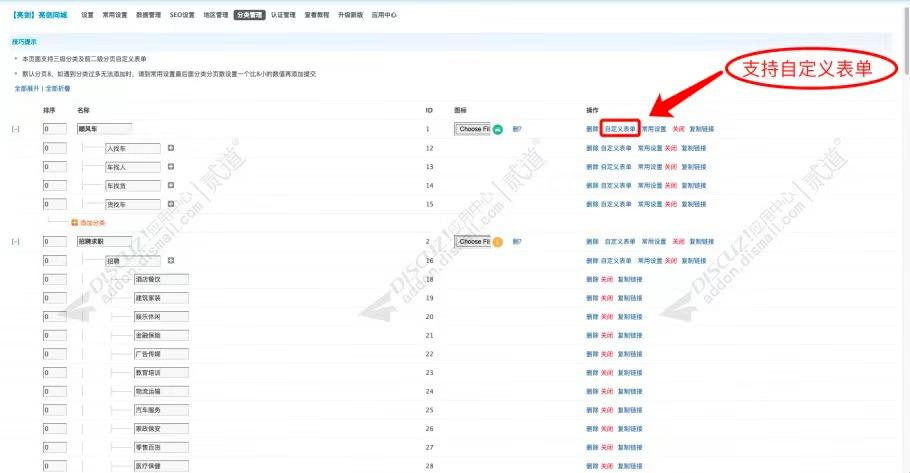Click 复制链接 in the ID 15 row

pyautogui.click(x=694, y=204)
